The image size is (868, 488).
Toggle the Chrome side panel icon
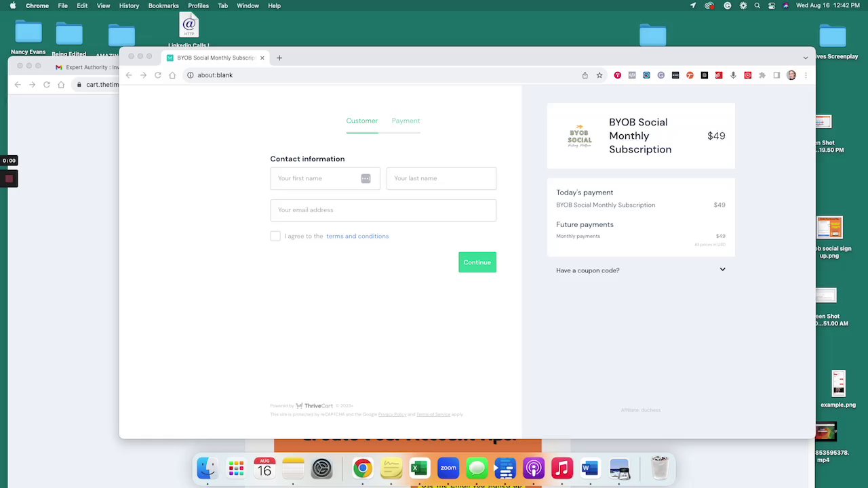tap(776, 75)
